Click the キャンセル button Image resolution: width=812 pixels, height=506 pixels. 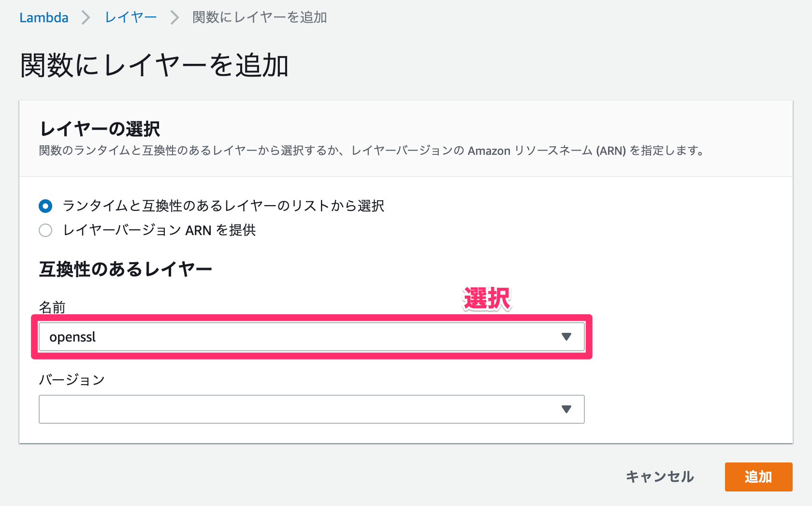(x=660, y=476)
